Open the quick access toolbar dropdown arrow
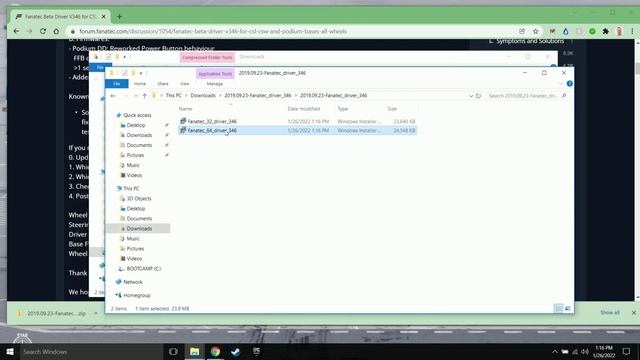 [x=141, y=73]
